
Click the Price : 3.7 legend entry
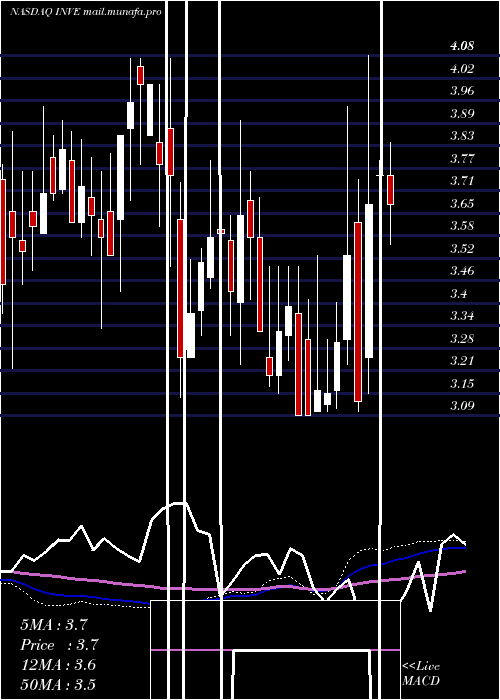click(x=59, y=645)
